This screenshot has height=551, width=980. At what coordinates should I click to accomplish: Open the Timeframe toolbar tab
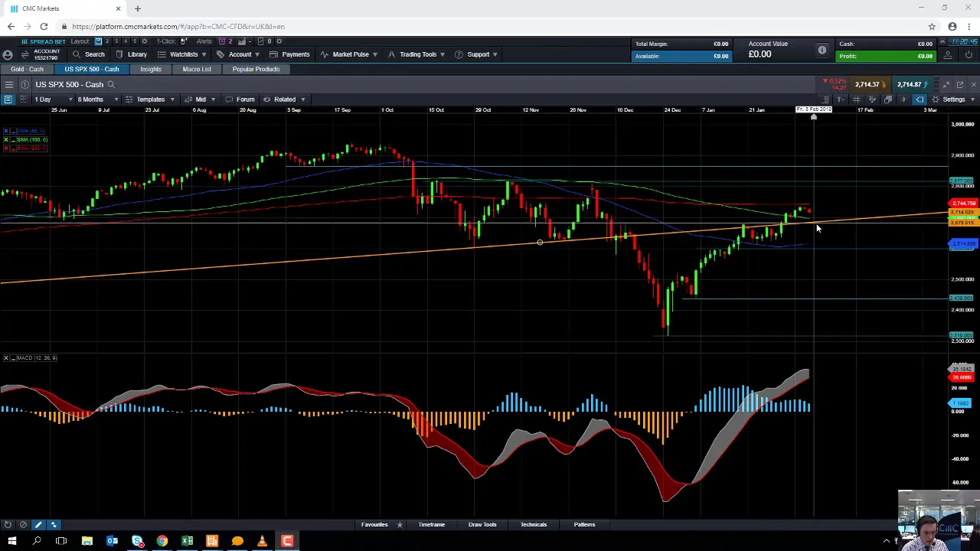pyautogui.click(x=431, y=524)
